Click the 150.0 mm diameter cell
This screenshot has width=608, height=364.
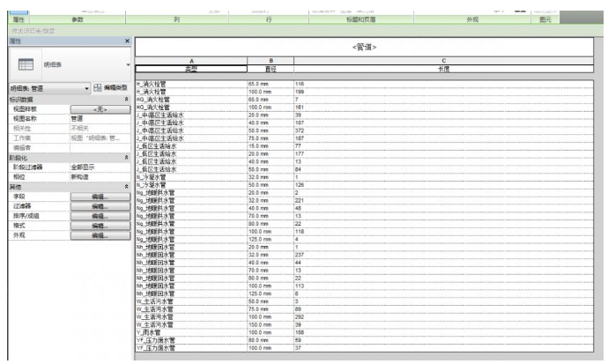[271, 324]
